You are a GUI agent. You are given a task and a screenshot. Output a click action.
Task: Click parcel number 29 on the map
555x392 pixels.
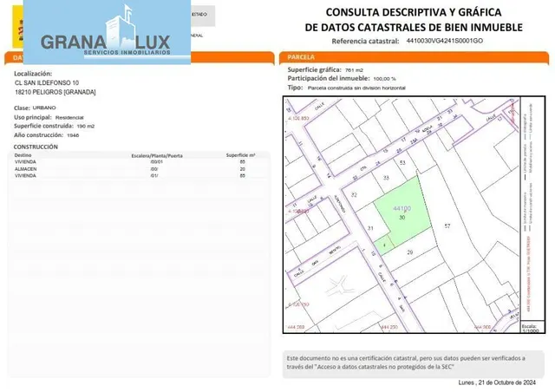pyautogui.click(x=410, y=252)
